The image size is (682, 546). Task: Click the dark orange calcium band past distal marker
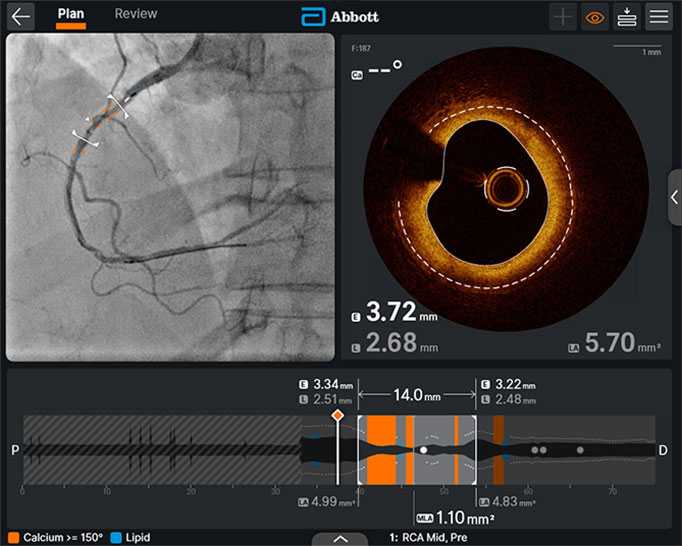click(498, 450)
